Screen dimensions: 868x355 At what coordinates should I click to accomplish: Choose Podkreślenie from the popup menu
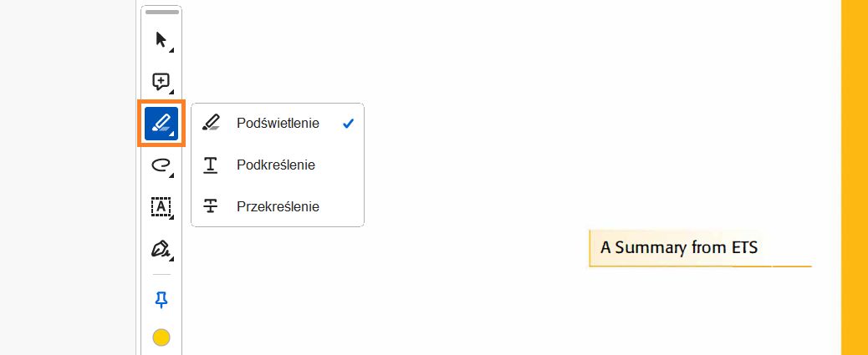pos(275,165)
